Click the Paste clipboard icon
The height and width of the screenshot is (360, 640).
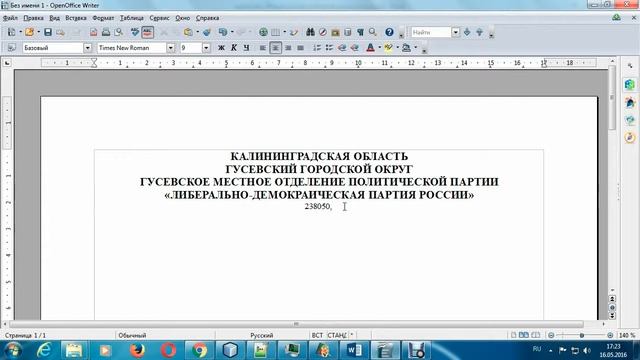click(188, 32)
